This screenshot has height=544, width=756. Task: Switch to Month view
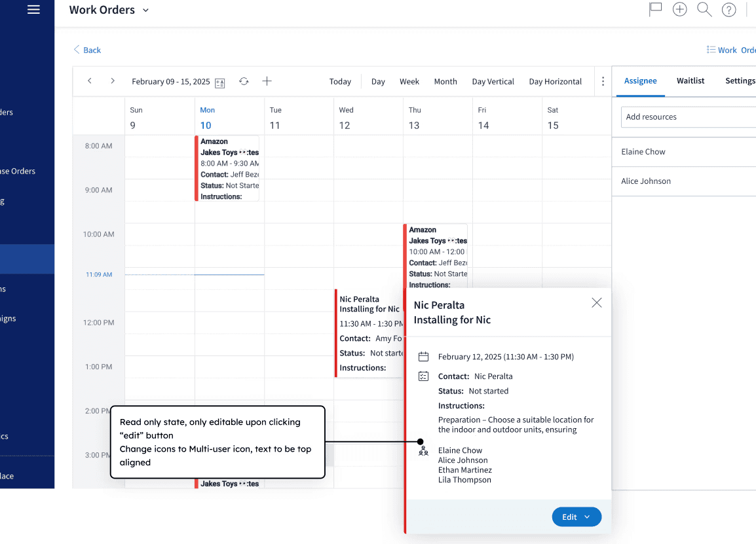tap(445, 81)
